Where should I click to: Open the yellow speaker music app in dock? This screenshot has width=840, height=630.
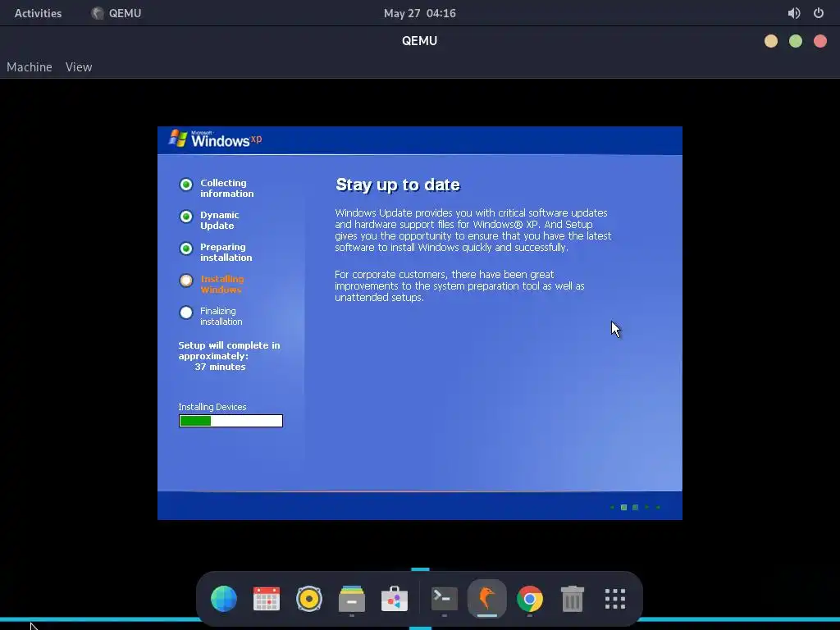pyautogui.click(x=309, y=598)
